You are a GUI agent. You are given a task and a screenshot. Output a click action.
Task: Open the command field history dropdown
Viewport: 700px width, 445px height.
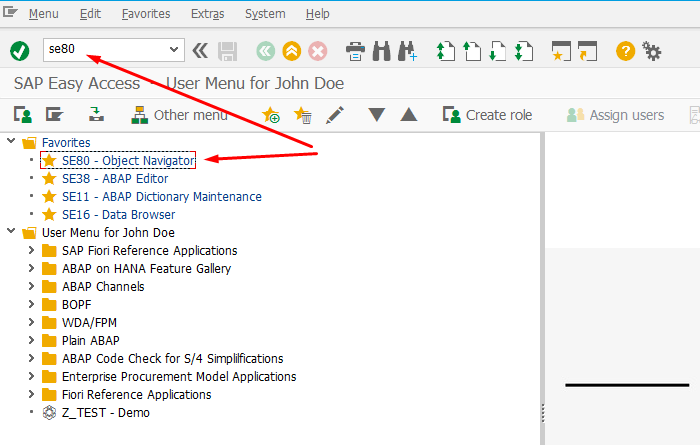point(174,50)
